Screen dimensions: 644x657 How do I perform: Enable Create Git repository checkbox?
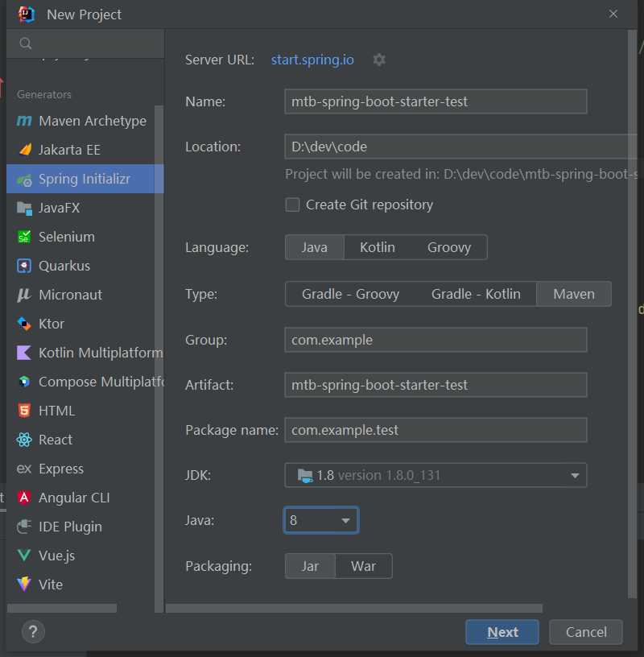click(x=292, y=205)
